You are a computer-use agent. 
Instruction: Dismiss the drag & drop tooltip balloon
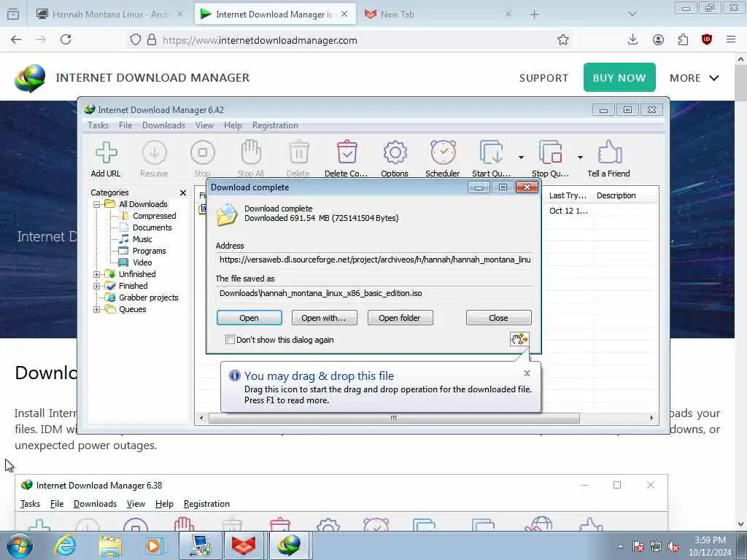[x=527, y=373]
